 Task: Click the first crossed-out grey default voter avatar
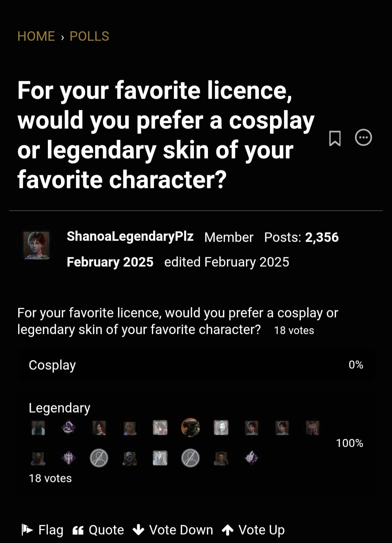tap(99, 458)
